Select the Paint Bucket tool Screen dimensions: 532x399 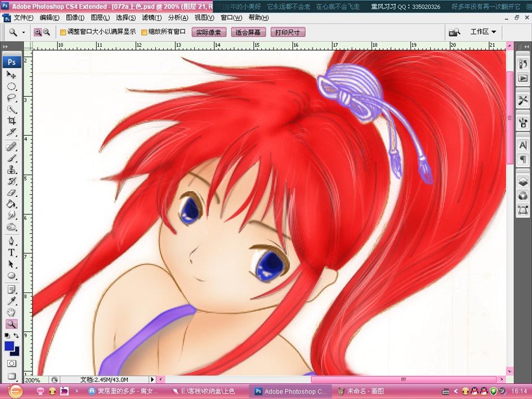(x=11, y=204)
